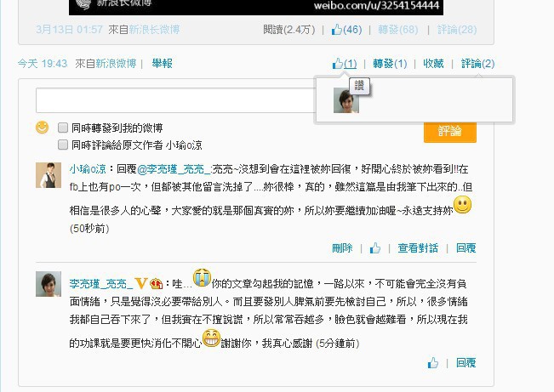Check 同時轉發到我的微博 checkbox
This screenshot has width=554, height=392.
click(x=63, y=128)
